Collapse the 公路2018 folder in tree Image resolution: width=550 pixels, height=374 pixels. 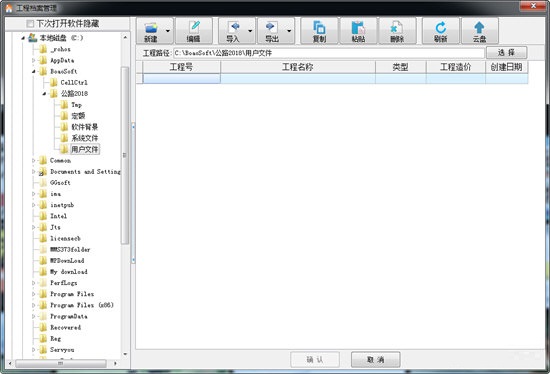(45, 94)
